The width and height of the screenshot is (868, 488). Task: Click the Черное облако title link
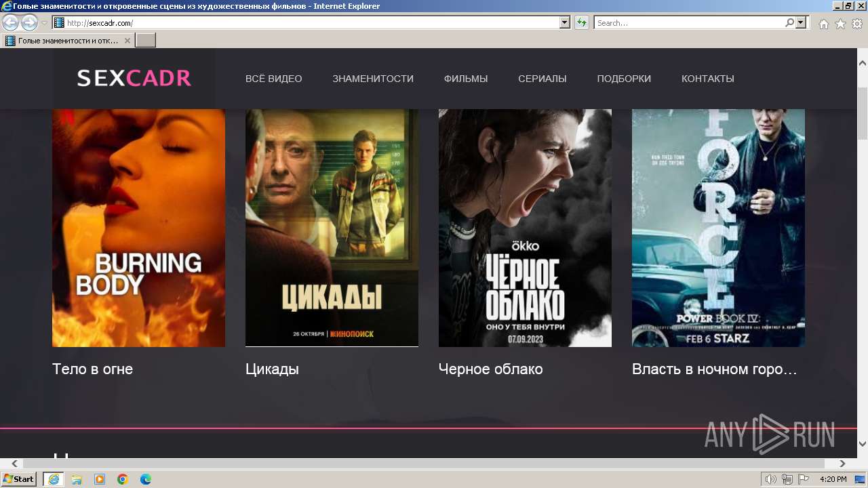491,369
